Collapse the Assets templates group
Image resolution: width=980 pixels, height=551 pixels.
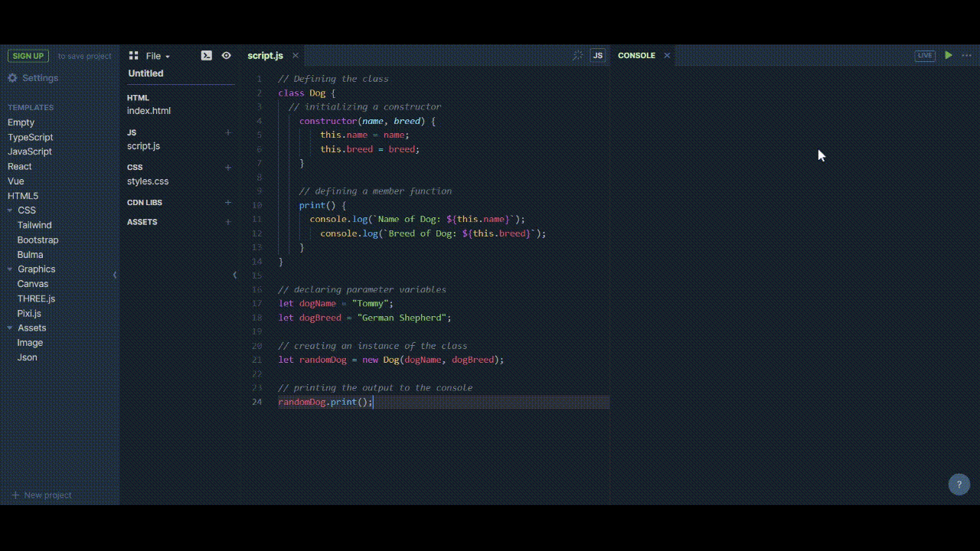point(10,328)
